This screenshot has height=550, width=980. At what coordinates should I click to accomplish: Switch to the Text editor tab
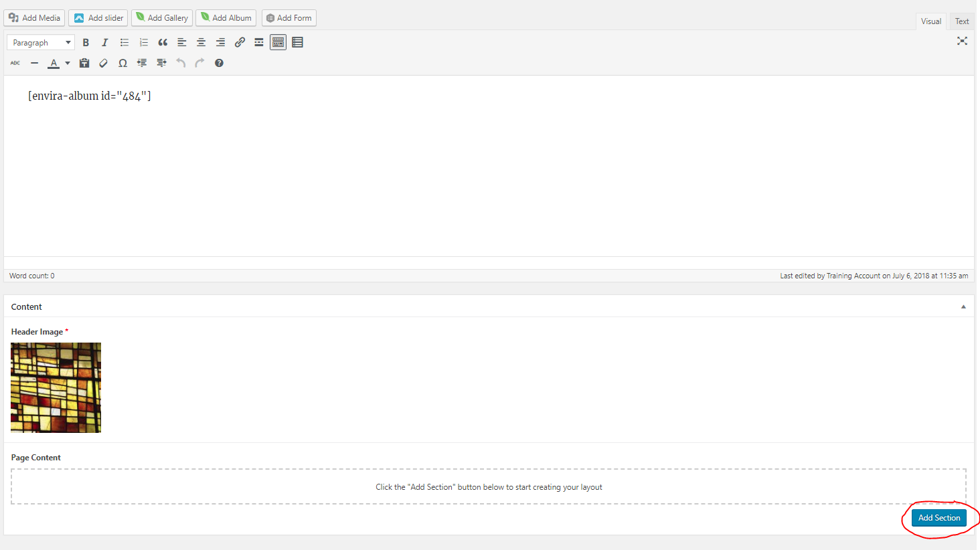pos(962,21)
